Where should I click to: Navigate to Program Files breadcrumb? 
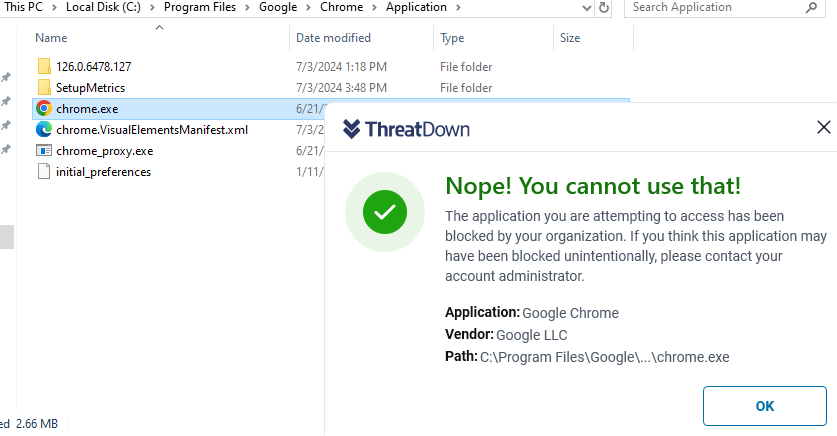200,7
